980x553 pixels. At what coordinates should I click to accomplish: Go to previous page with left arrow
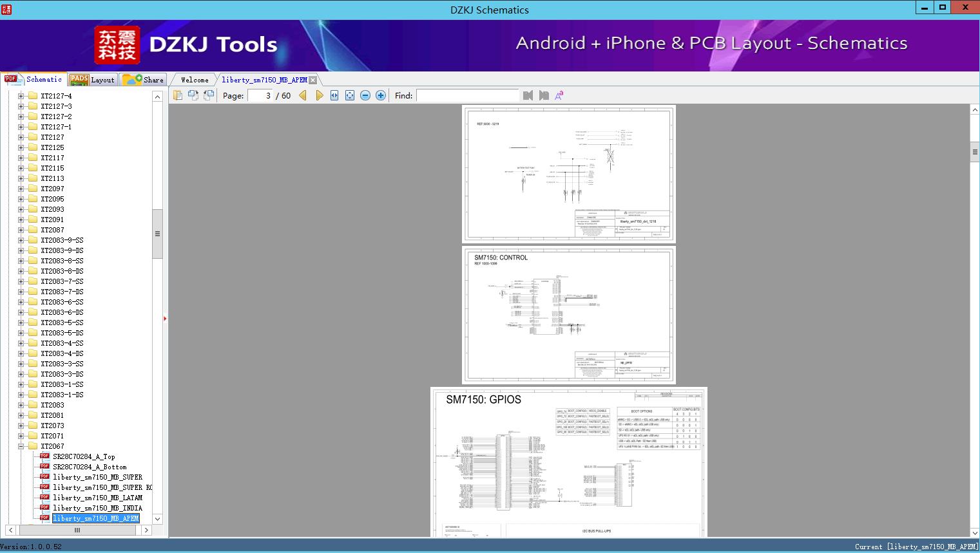click(x=303, y=95)
